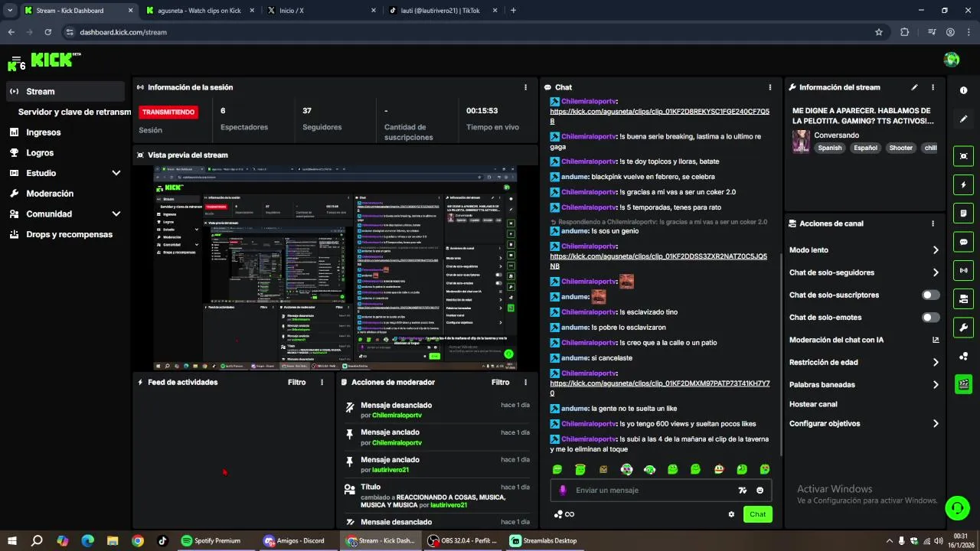This screenshot has height=551, width=980.
Task: Click the channel points dots icon in the right sidebar
Action: coord(963,357)
